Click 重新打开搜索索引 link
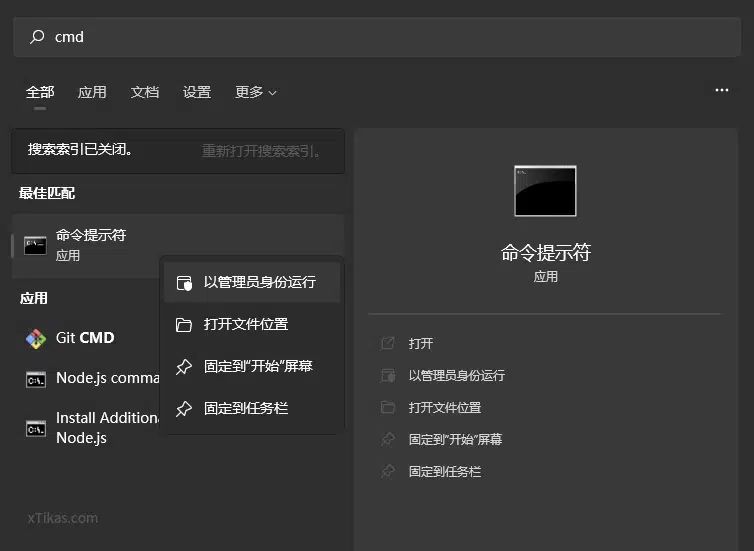This screenshot has height=551, width=754. click(x=261, y=151)
